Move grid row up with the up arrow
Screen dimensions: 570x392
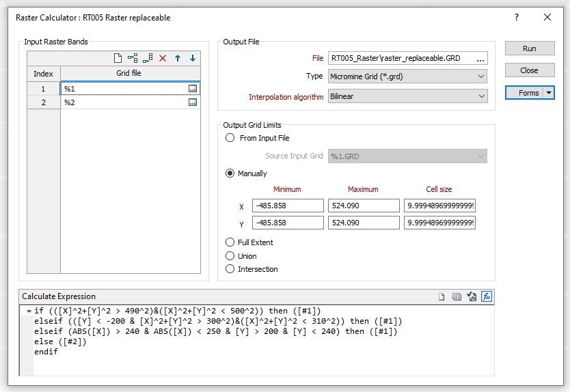pos(178,58)
